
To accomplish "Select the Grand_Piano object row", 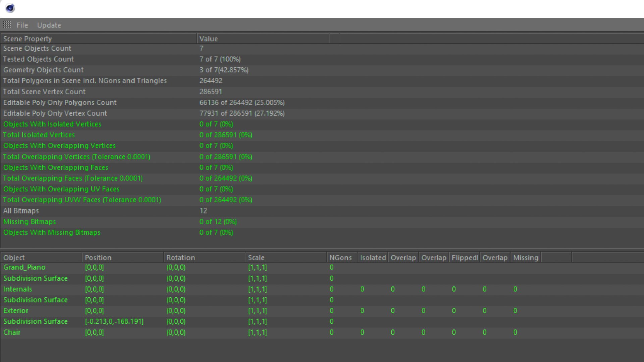I will tap(322, 267).
